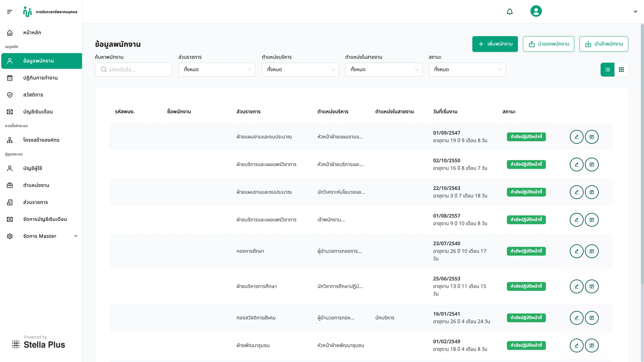Switch to grid view

click(x=621, y=69)
